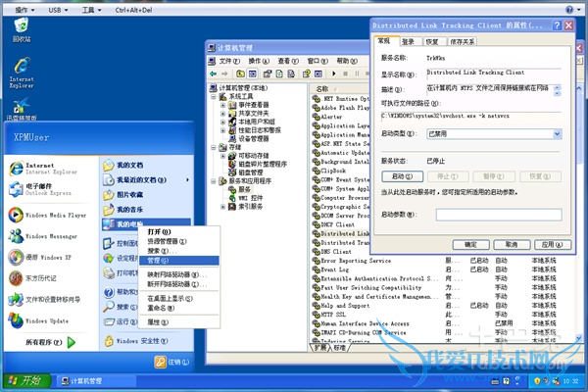Switch to the 依存关系 tab
The image size is (588, 392).
click(x=463, y=42)
